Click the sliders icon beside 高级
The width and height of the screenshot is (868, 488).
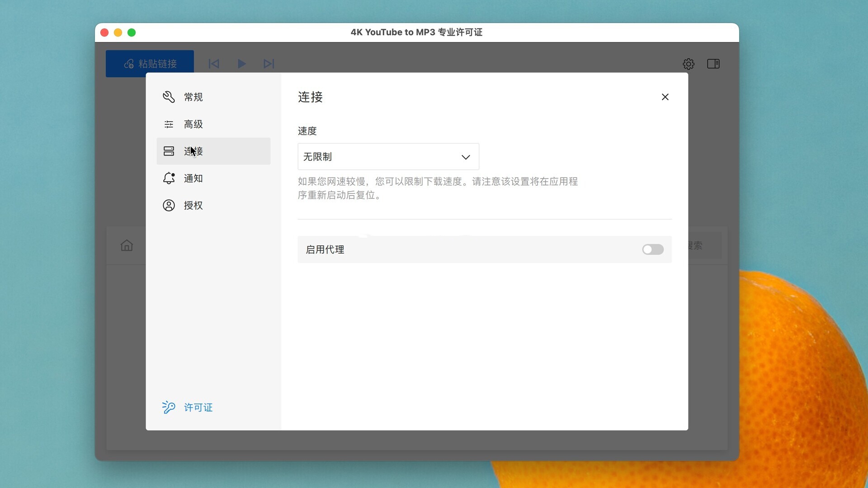[x=169, y=124]
